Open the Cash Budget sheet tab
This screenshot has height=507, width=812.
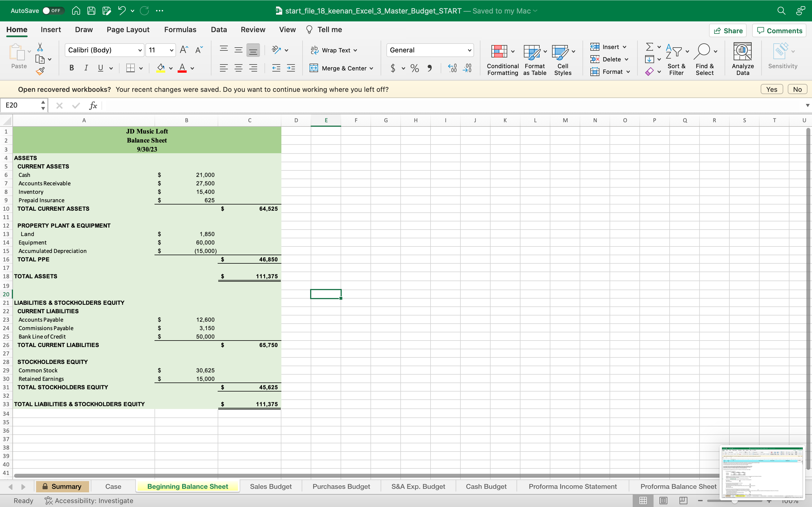(486, 486)
